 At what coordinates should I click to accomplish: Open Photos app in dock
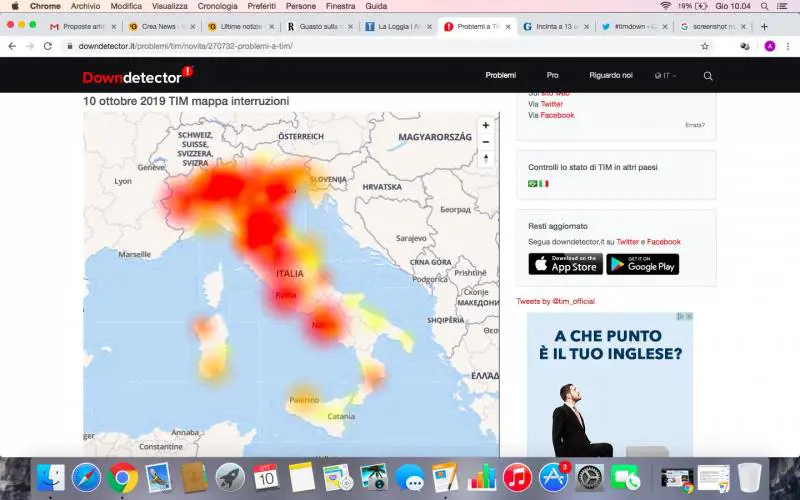coord(373,478)
